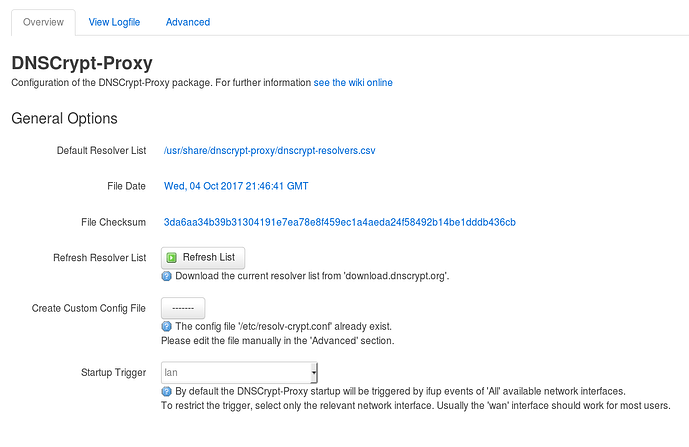Click info icon beside 'By default the DNSCrypt-Proxy' text
This screenshot has width=689, height=447.
pos(167,391)
